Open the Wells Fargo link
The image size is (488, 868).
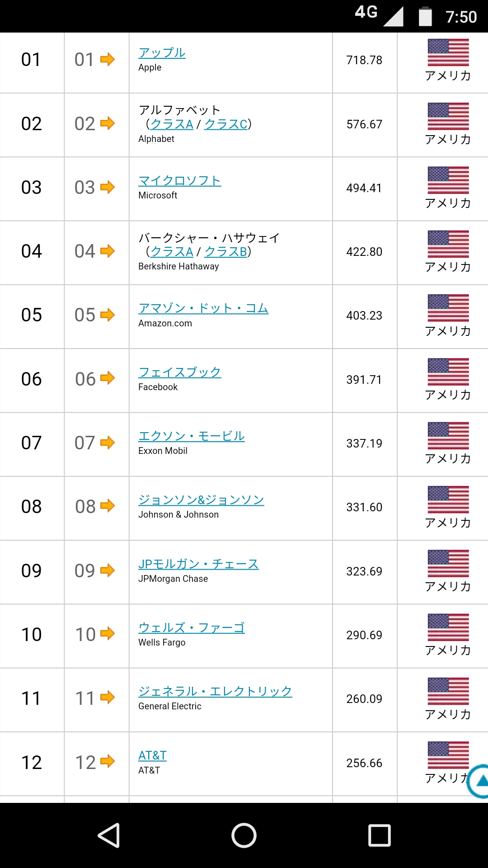tap(192, 627)
